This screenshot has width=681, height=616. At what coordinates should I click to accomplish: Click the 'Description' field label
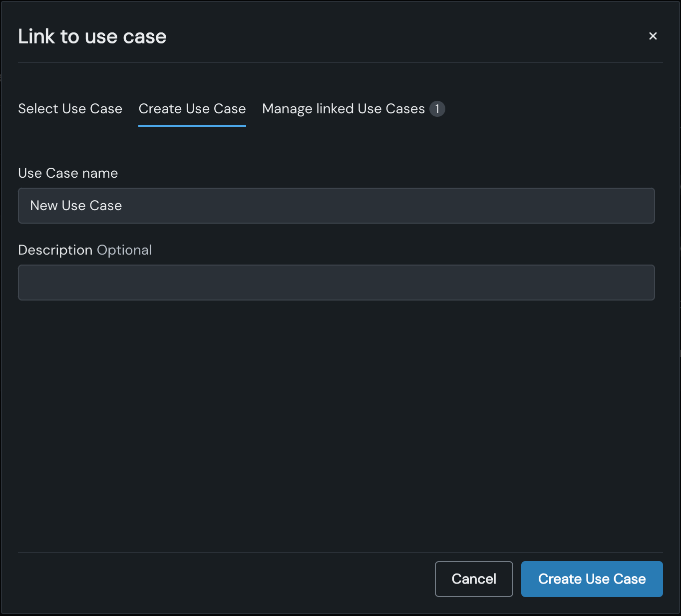pyautogui.click(x=55, y=250)
